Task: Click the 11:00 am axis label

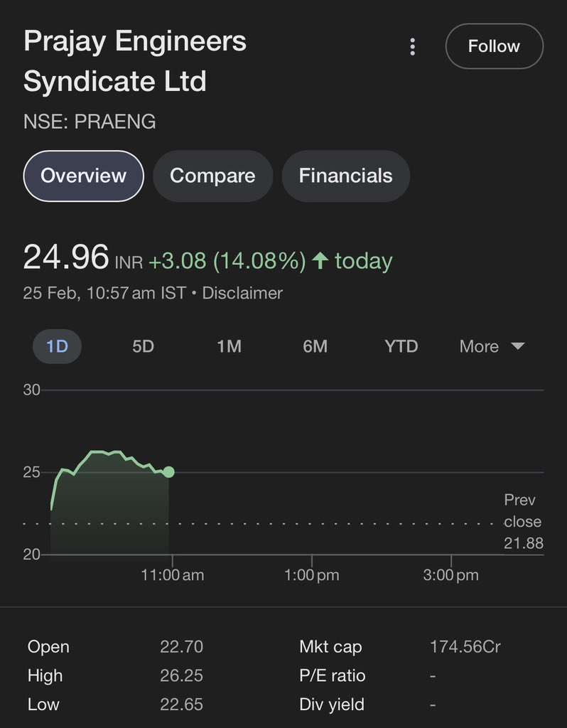Action: [173, 575]
